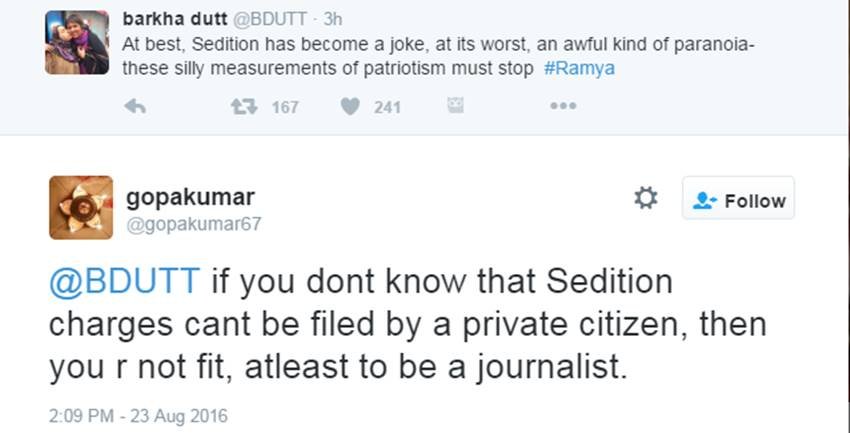Click the reply arrow under barkha dutt's tweet
Image resolution: width=850 pixels, height=433 pixels.
(135, 106)
